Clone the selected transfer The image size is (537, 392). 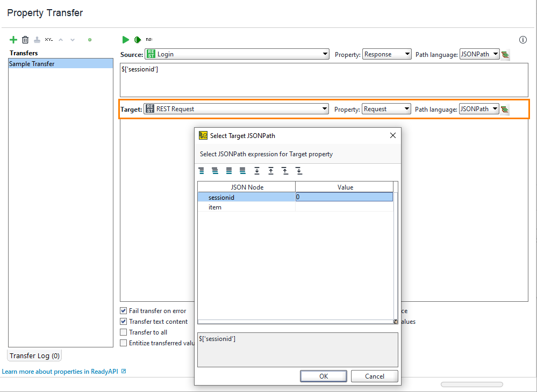(37, 39)
